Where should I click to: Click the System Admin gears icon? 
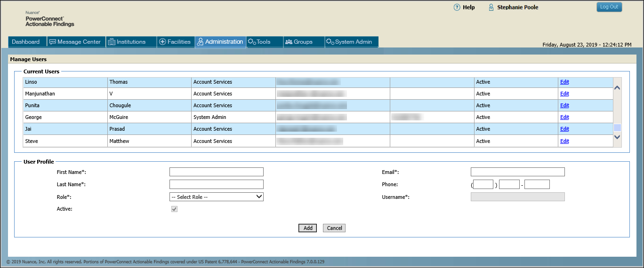coord(330,42)
